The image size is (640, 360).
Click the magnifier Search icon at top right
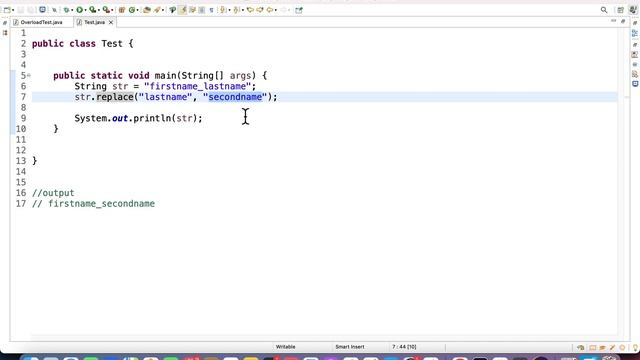[x=604, y=10]
